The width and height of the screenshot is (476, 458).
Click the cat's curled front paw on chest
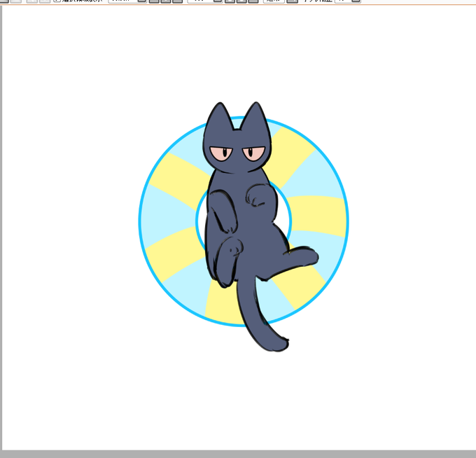[x=257, y=195]
